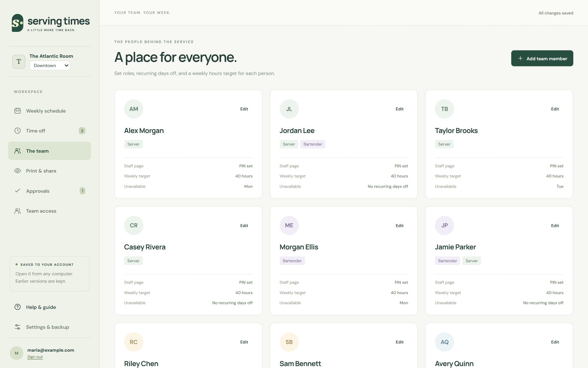Click the Bartender tag on Morgan Ellis's card
This screenshot has width=588, height=368.
pyautogui.click(x=292, y=261)
